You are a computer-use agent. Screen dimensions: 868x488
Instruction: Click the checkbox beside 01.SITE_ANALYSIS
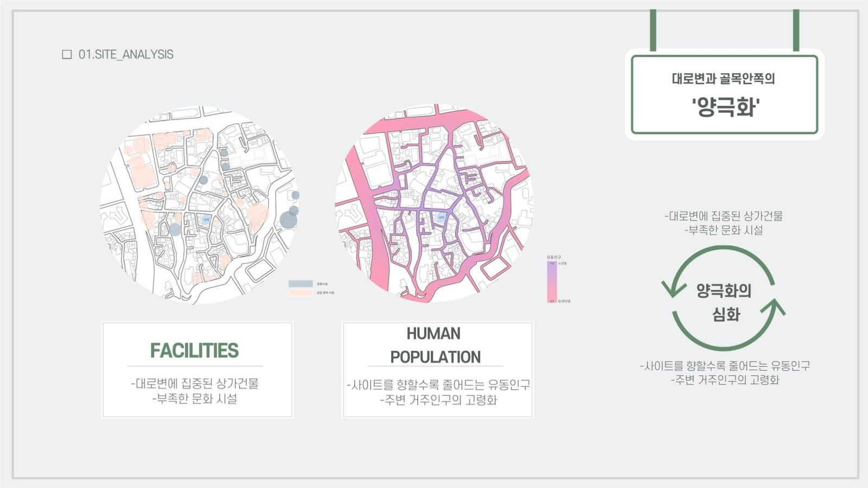coord(67,54)
